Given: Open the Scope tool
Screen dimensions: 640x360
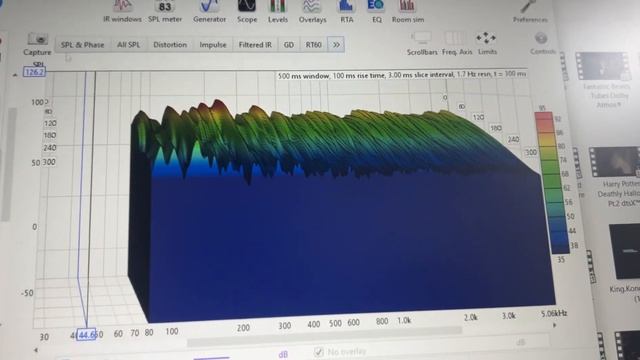Looking at the screenshot, I should (247, 11).
